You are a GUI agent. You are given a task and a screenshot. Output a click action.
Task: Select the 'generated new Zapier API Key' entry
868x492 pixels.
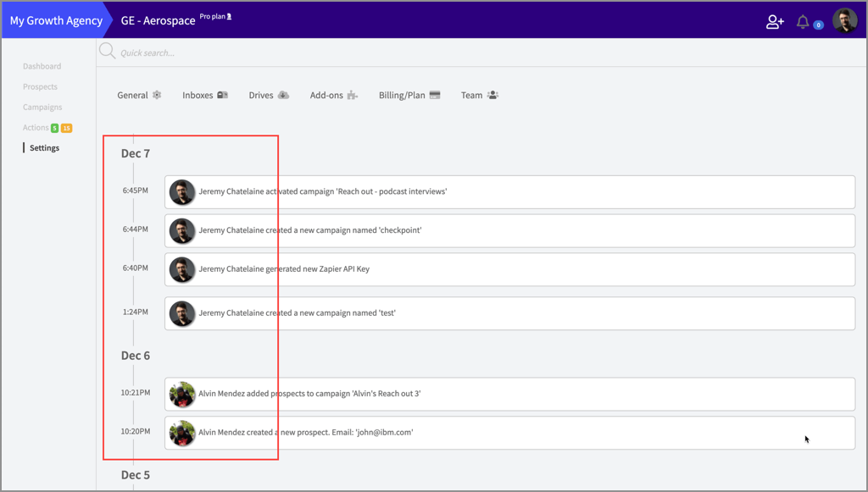pos(509,269)
